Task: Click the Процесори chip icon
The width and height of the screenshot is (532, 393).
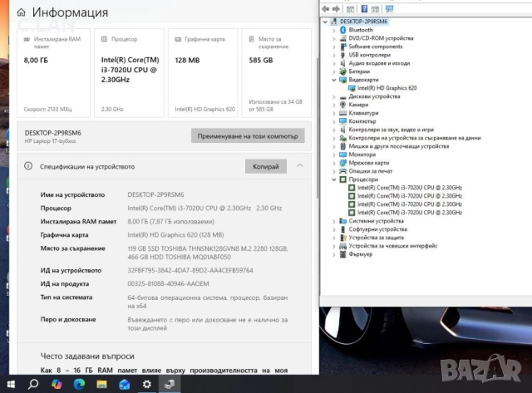Action: [x=343, y=179]
